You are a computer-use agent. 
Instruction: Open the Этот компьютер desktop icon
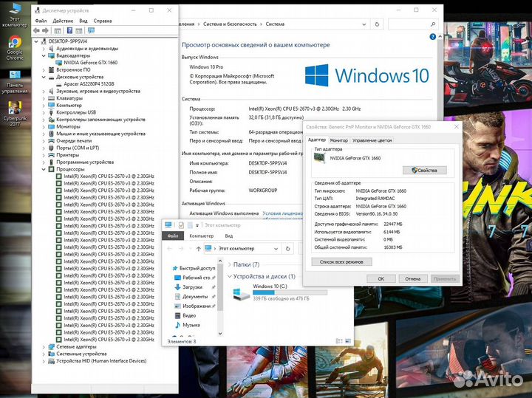click(15, 16)
